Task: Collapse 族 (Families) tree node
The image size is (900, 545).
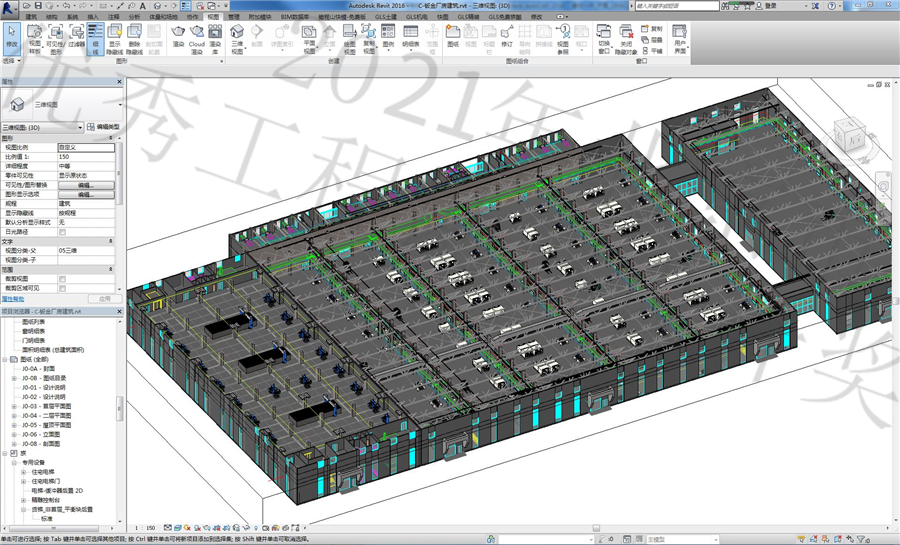Action: click(5, 453)
